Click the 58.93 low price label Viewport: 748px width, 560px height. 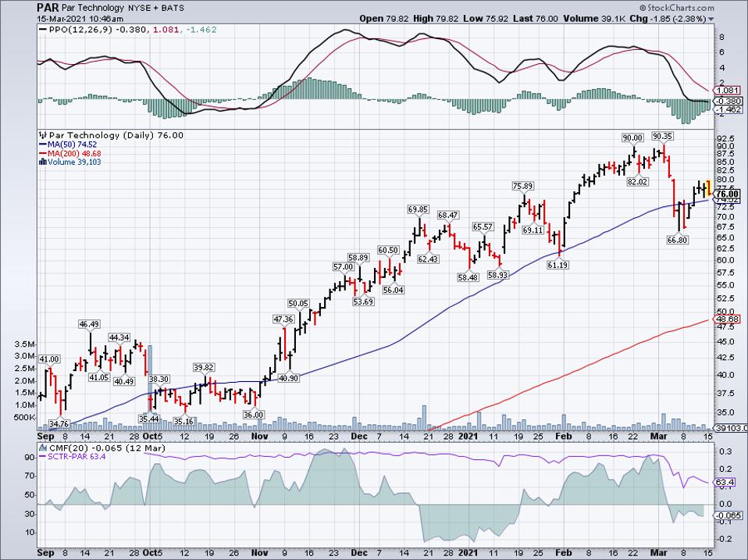tap(497, 275)
